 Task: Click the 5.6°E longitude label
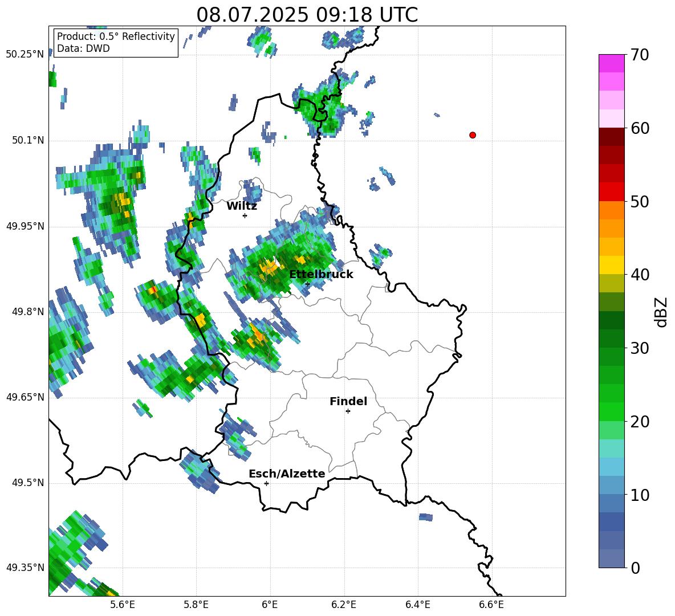(x=123, y=605)
